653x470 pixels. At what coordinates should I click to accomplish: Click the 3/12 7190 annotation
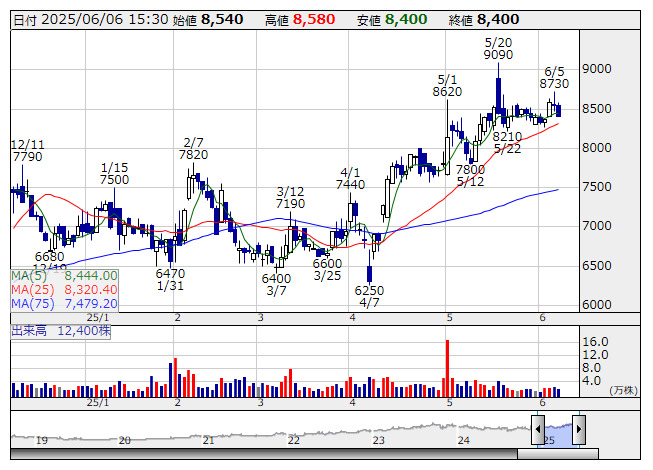[x=290, y=198]
